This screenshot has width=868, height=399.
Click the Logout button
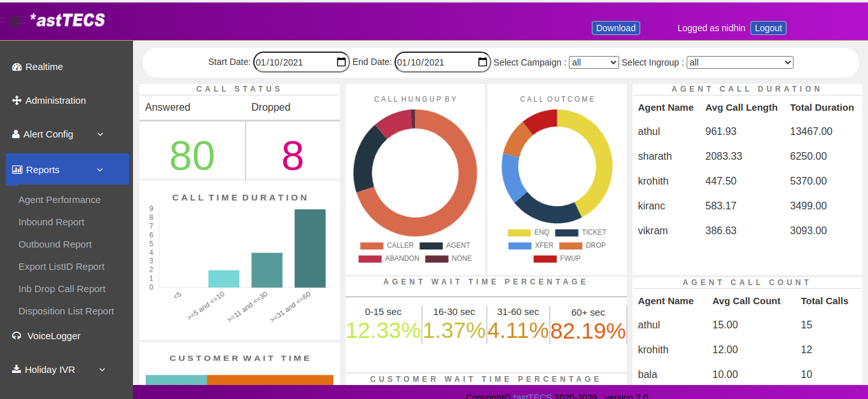[x=768, y=28]
